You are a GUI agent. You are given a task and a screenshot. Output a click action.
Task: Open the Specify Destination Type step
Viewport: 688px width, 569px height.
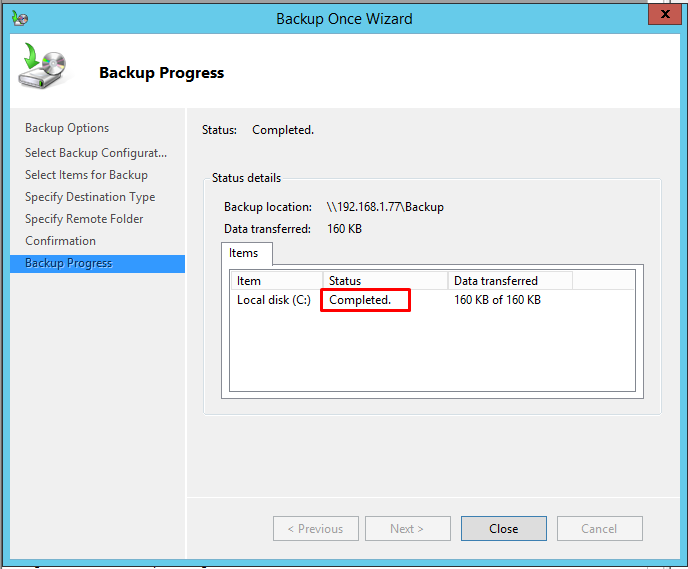pos(90,197)
